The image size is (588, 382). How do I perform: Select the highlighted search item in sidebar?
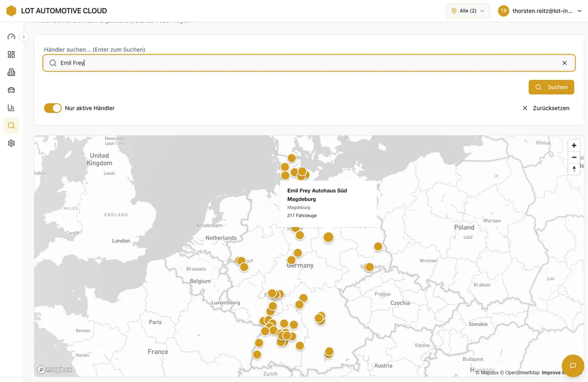point(11,126)
